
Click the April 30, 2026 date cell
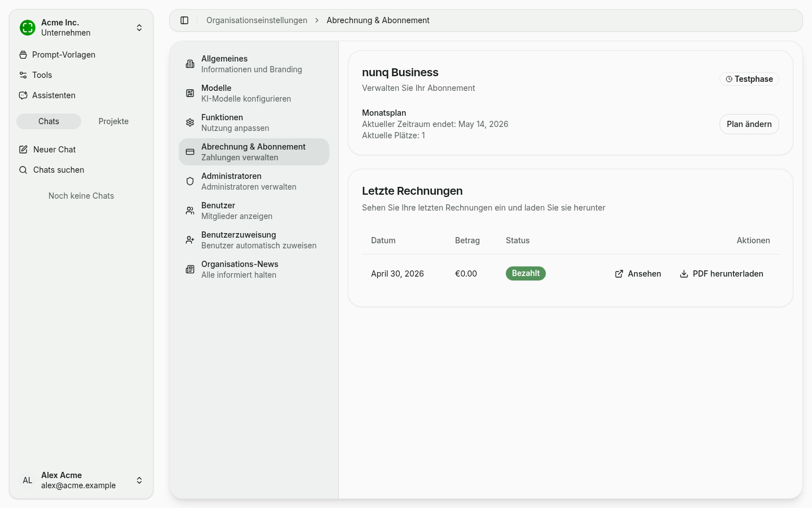pyautogui.click(x=398, y=274)
